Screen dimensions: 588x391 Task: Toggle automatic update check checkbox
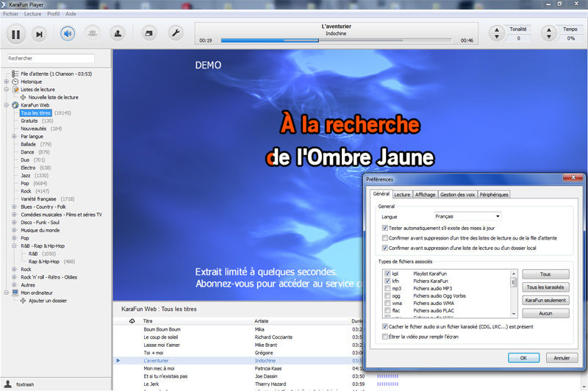click(x=384, y=228)
